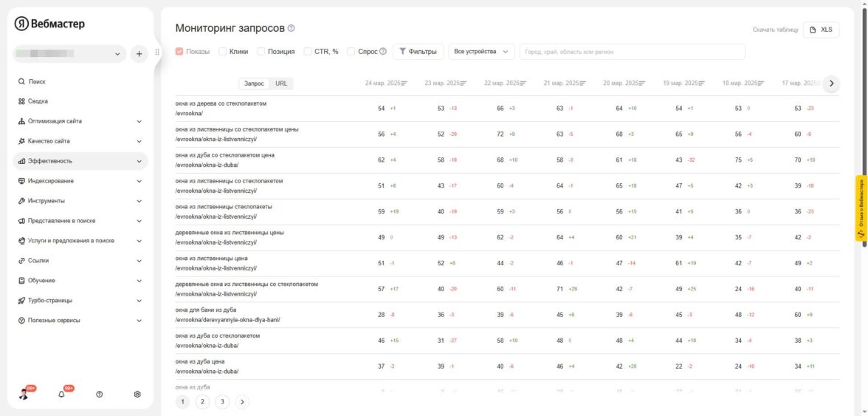This screenshot has width=868, height=416.
Task: Open Сводка in the sidebar
Action: pyautogui.click(x=38, y=101)
